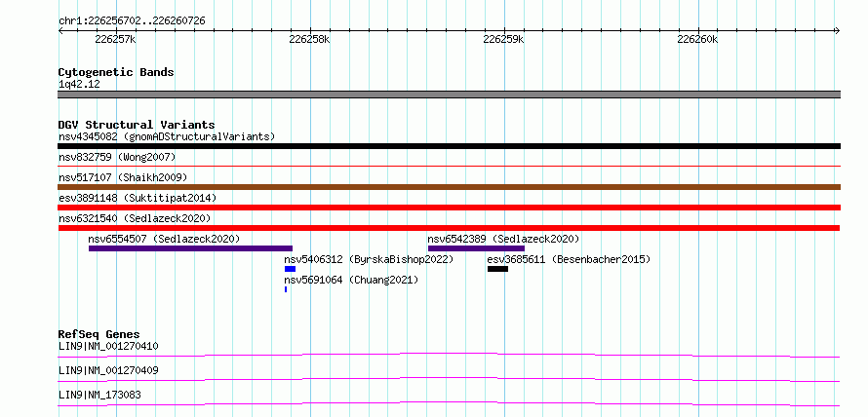Select the small blue nsv5406312 variant bar
868x417 pixels.
coord(290,269)
